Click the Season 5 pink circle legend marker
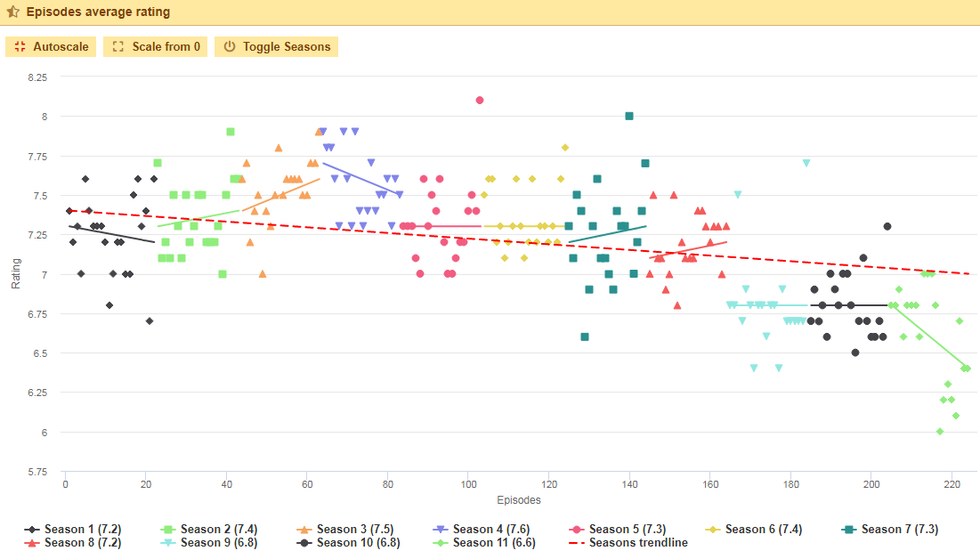This screenshot has height=559, width=980. click(x=577, y=530)
